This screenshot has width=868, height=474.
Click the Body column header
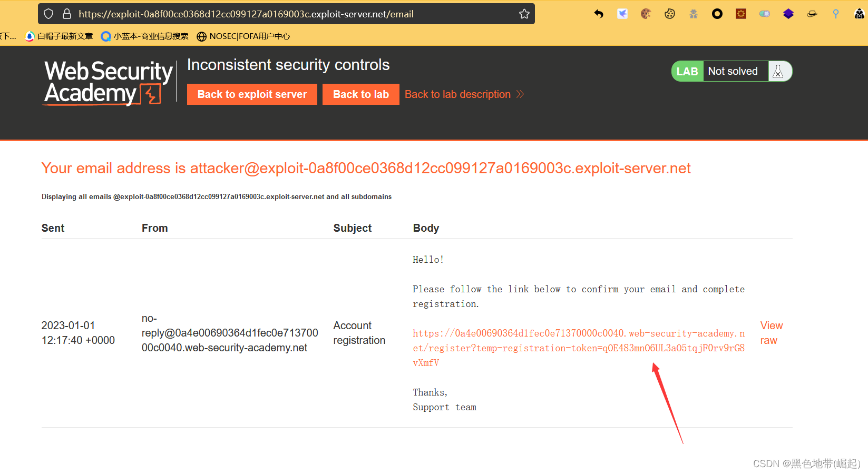(426, 228)
